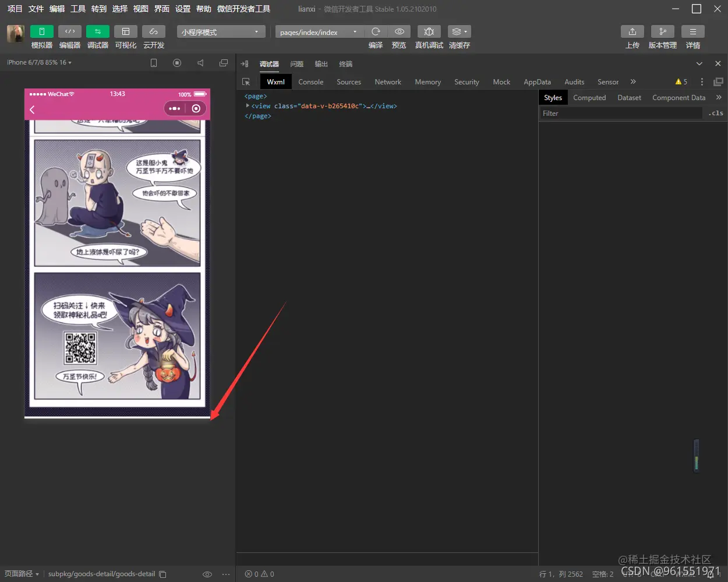
Task: Click the styles Filter input field
Action: click(x=621, y=113)
